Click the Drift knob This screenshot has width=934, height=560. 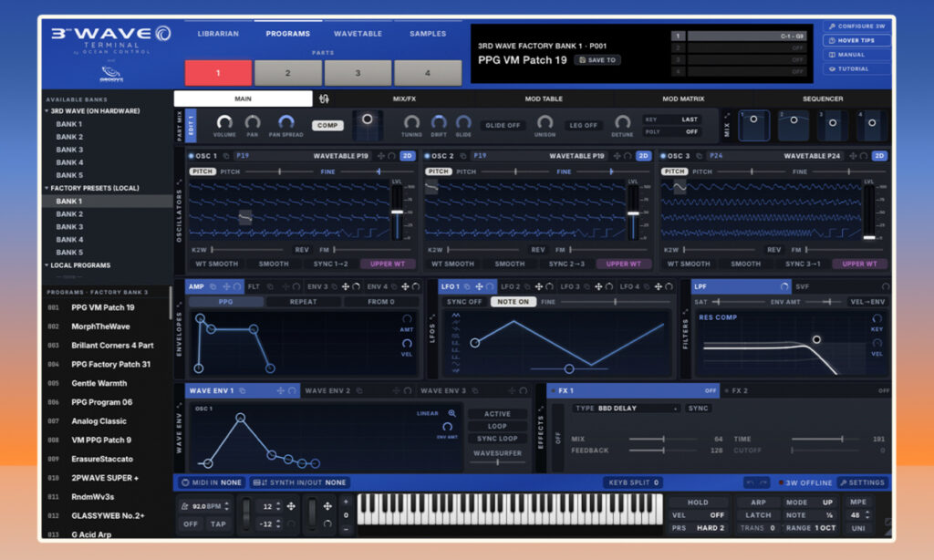coord(439,122)
